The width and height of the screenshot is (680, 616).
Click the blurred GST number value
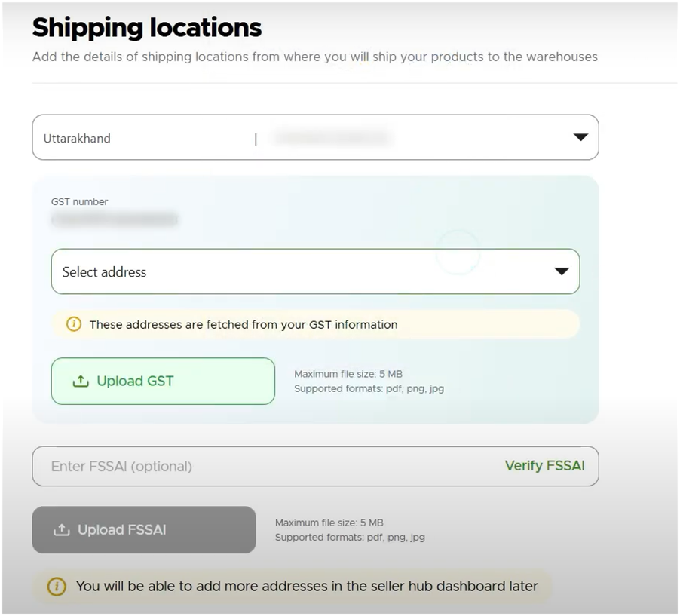(115, 219)
